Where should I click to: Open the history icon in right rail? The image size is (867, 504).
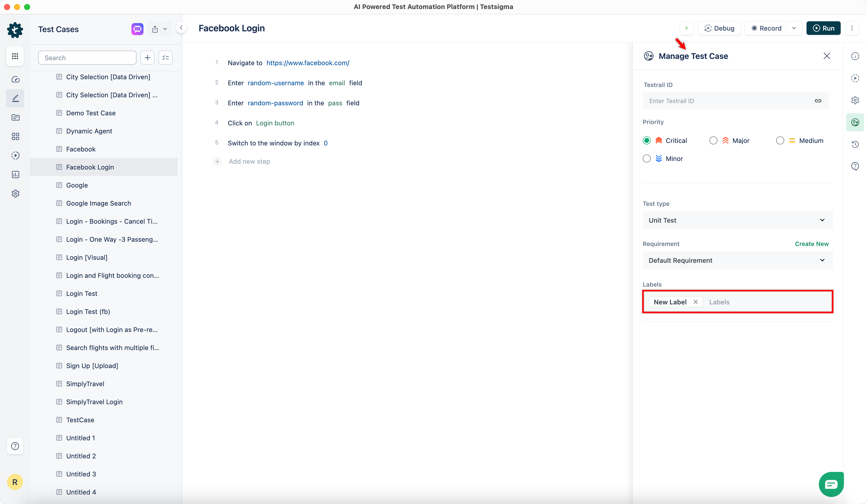pyautogui.click(x=855, y=144)
